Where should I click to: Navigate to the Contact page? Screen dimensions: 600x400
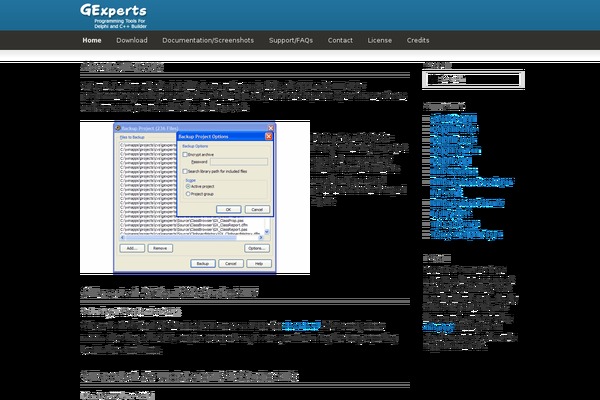[x=340, y=40]
